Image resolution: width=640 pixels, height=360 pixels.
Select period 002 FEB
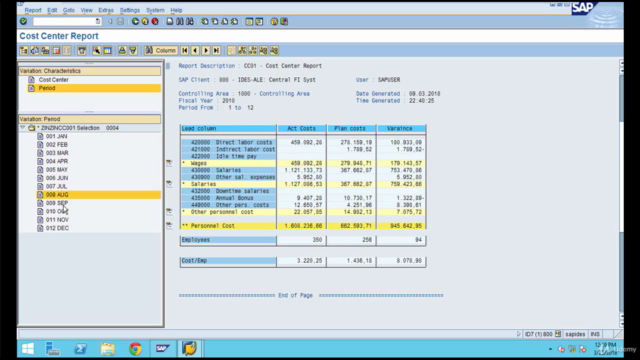[57, 144]
